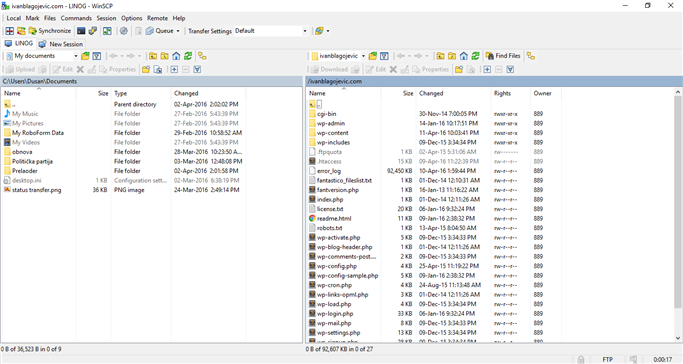Click local panel New Folder icon

tap(146, 69)
